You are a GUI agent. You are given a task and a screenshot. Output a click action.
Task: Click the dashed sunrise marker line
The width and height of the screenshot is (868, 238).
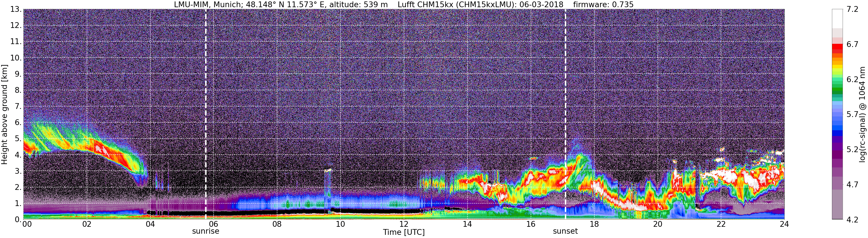click(206, 114)
